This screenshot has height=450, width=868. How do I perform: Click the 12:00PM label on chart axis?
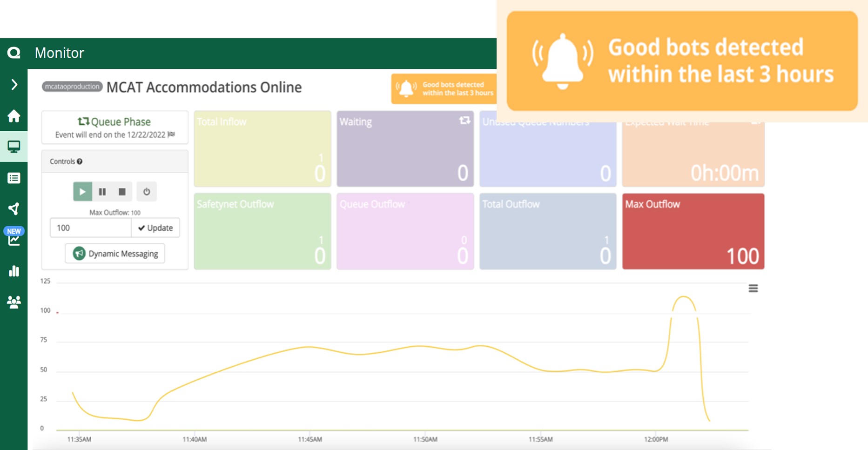pos(656,439)
